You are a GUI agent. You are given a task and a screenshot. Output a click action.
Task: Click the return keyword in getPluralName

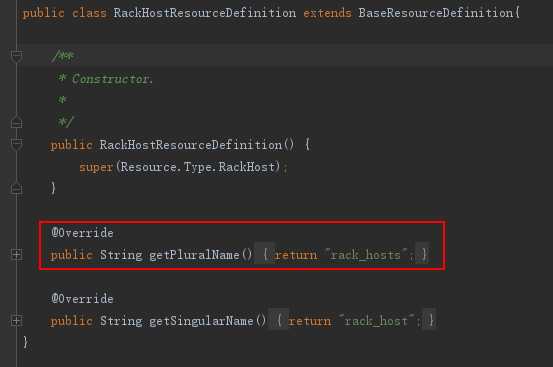pos(296,255)
